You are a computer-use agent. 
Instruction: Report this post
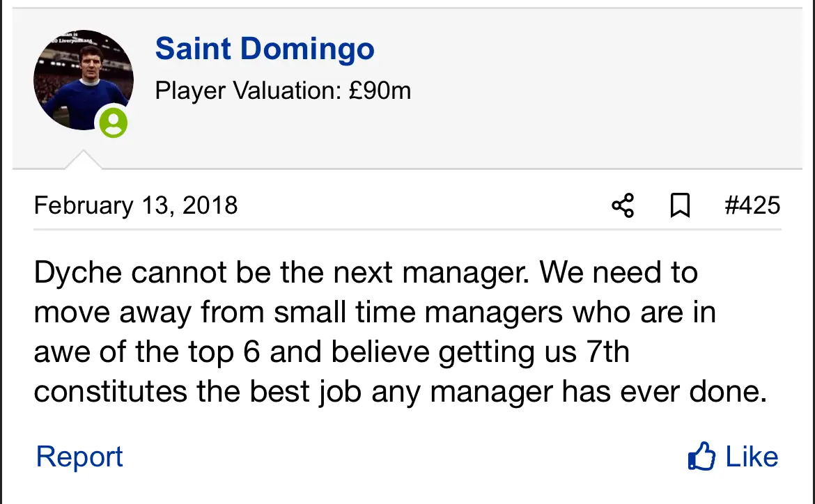(x=79, y=457)
